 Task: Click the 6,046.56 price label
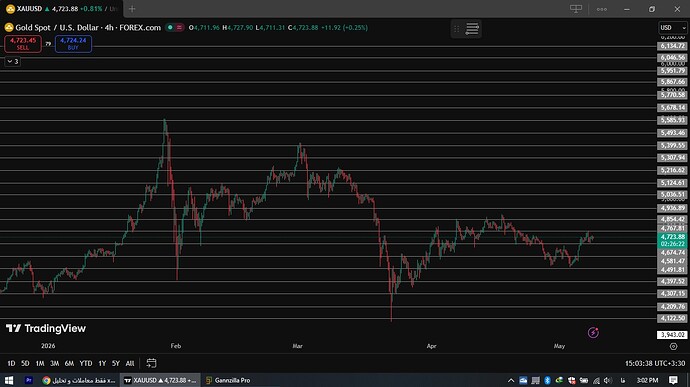pos(672,57)
